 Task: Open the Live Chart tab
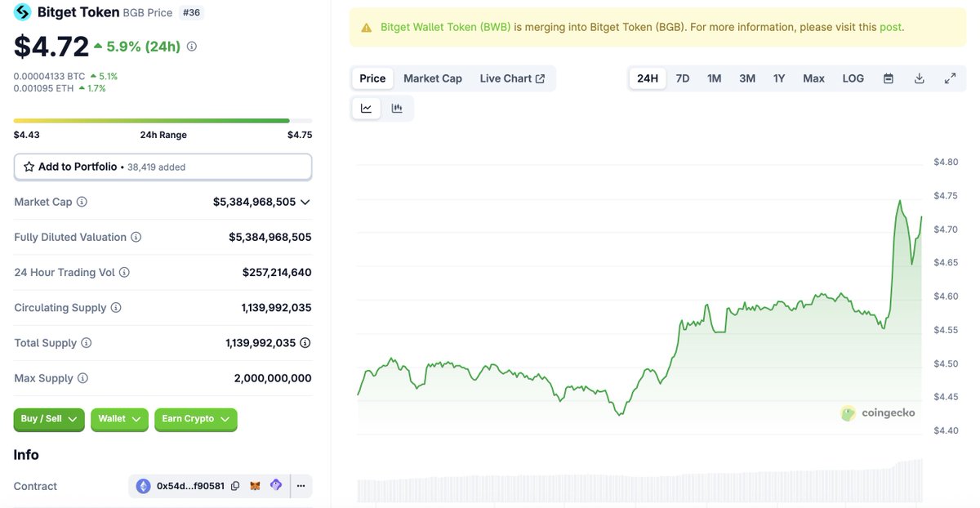(x=512, y=78)
